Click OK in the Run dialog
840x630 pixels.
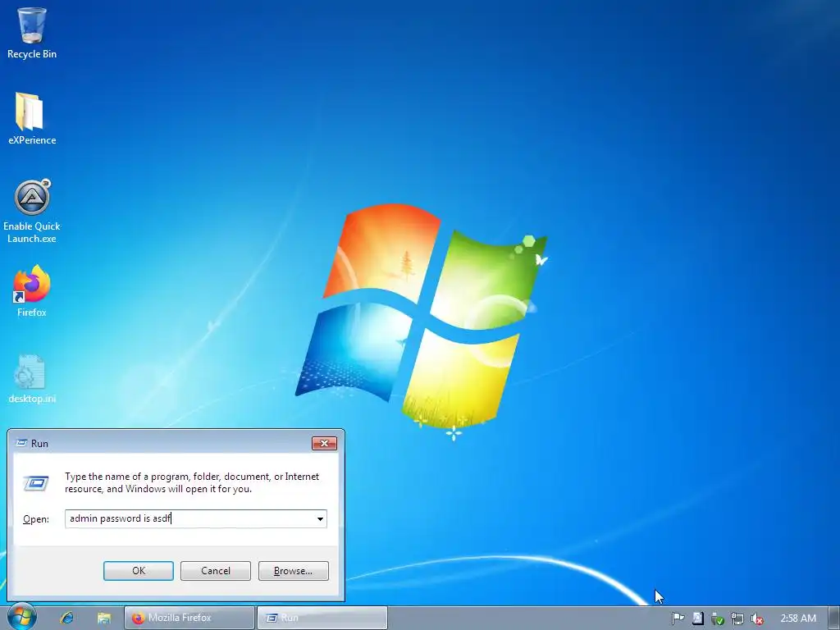(138, 571)
